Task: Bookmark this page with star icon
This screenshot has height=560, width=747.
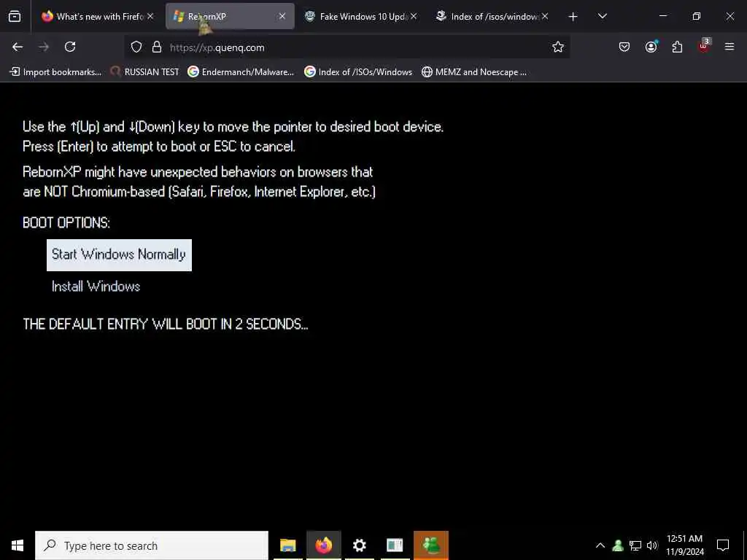Action: tap(558, 47)
